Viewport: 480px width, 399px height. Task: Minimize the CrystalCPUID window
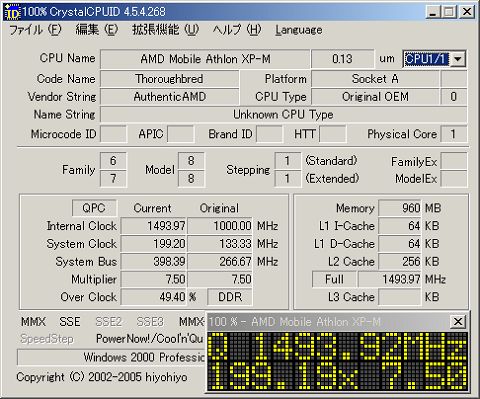tap(433, 12)
